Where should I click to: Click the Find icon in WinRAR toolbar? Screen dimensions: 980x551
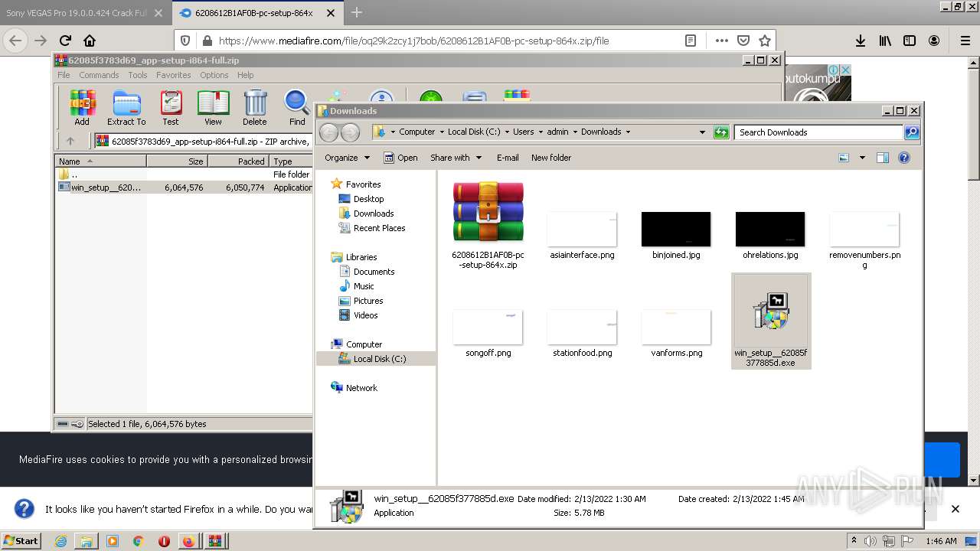point(297,108)
